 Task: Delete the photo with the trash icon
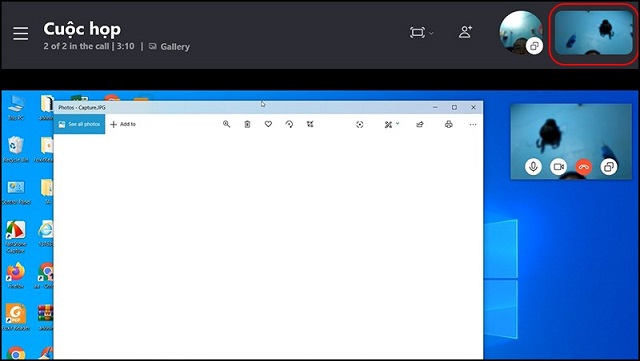[x=247, y=124]
